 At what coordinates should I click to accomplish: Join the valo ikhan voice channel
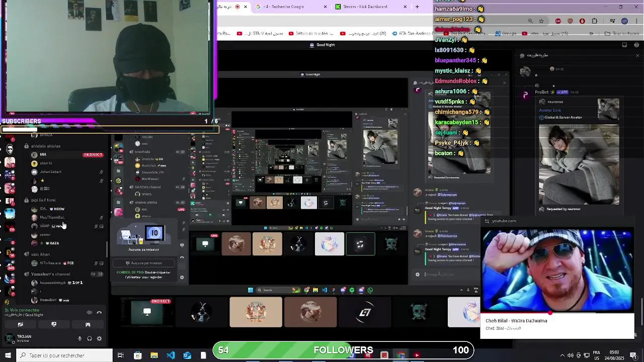41,254
